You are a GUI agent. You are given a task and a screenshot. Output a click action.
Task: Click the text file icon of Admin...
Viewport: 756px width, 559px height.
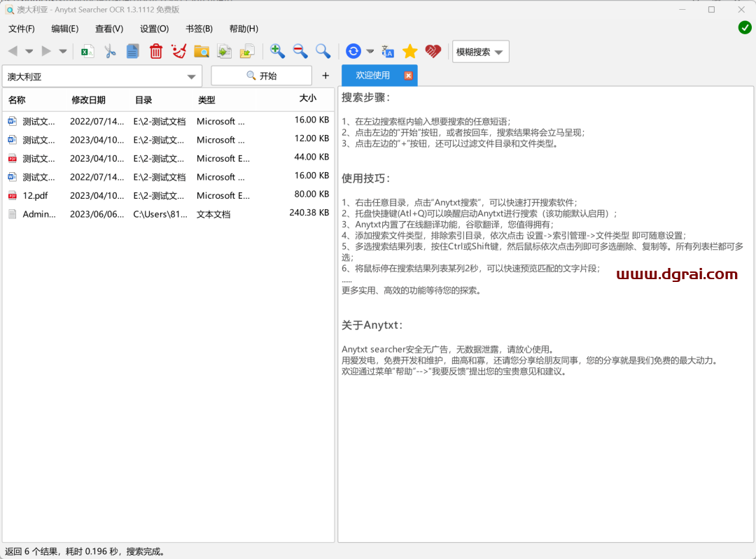[x=13, y=214]
